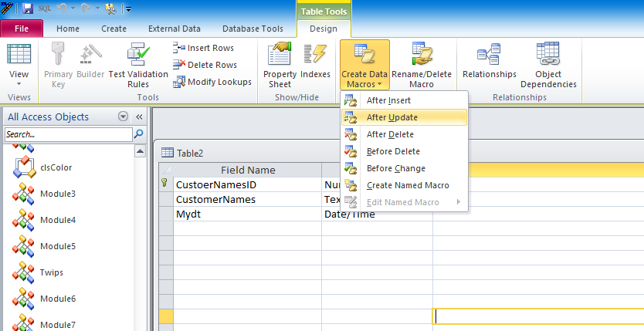Viewport: 644px width, 331px height.
Task: Choose Create Named Macro menu entry
Action: [x=405, y=185]
